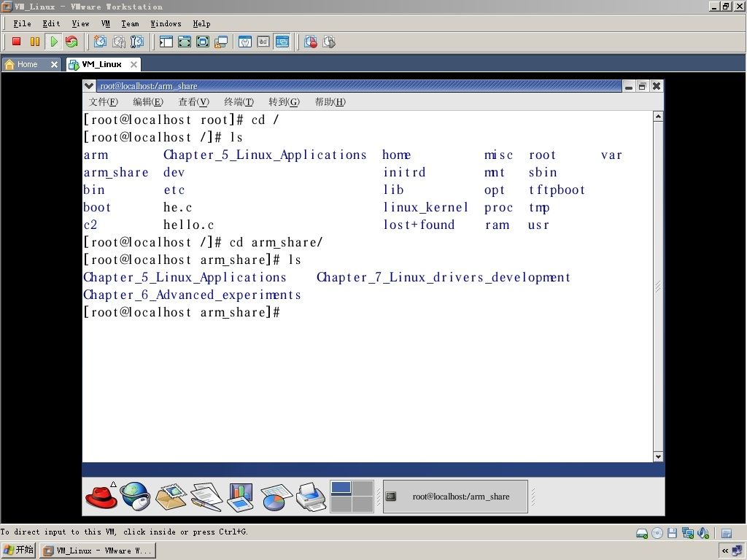Image resolution: width=747 pixels, height=560 pixels.
Task: Open the VMware Edit menu
Action: tap(51, 23)
